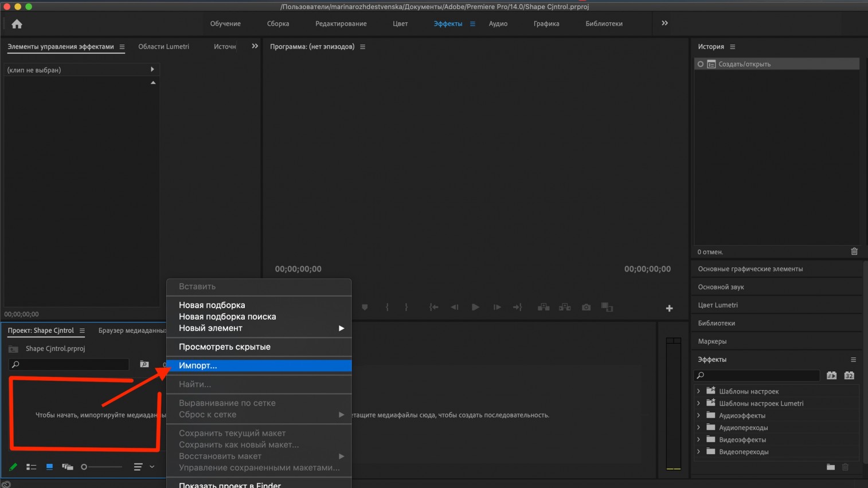The height and width of the screenshot is (488, 868).
Task: Switch to the Графика workspace
Action: (546, 24)
